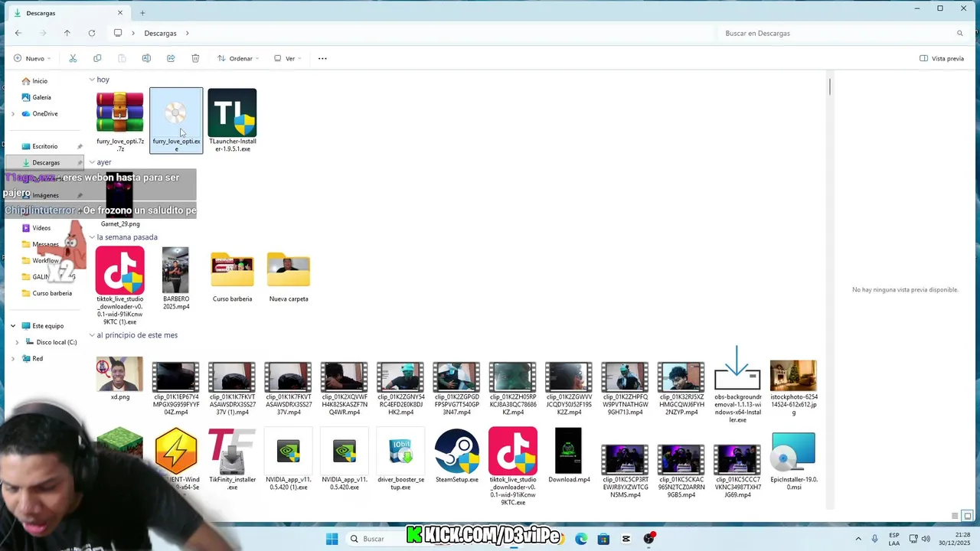
Task: Show hidden system tray icons
Action: point(858,539)
